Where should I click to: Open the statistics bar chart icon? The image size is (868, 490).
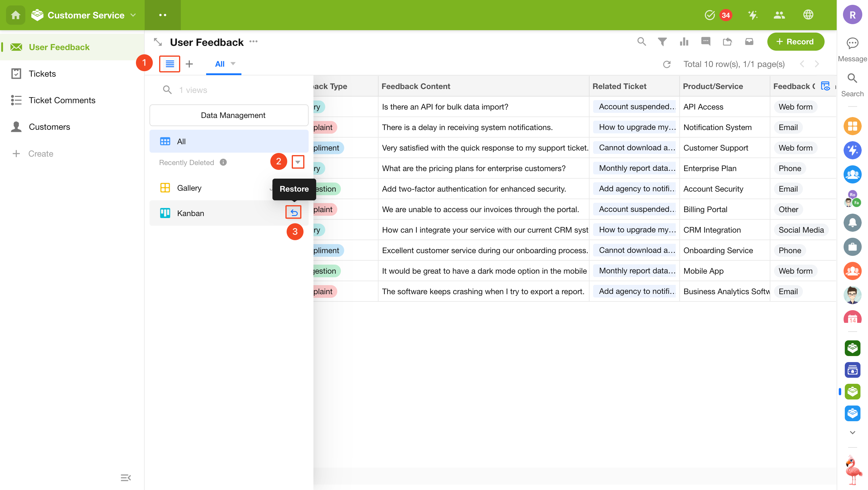tap(684, 42)
